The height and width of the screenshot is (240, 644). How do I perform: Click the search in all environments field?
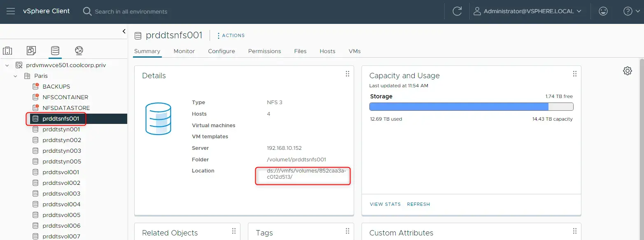tap(131, 12)
